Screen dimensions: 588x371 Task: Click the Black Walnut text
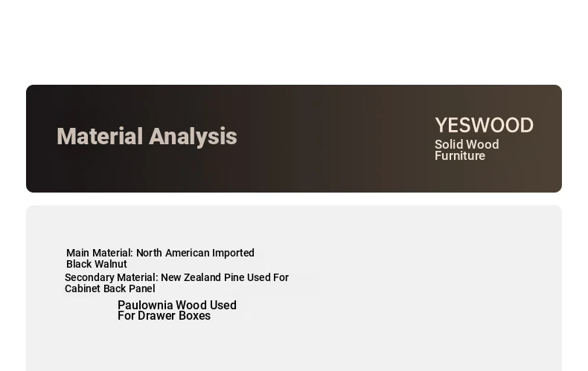pos(97,264)
